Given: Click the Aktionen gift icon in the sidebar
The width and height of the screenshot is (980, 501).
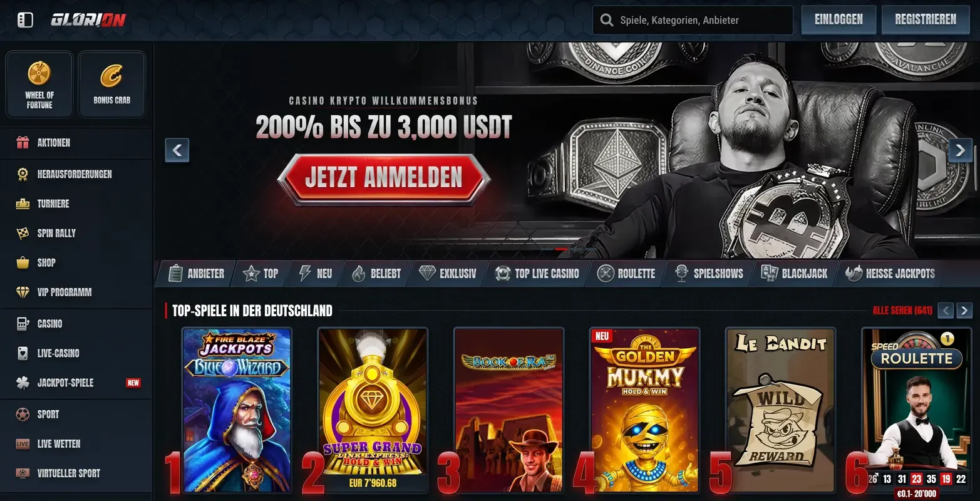Looking at the screenshot, I should (23, 143).
